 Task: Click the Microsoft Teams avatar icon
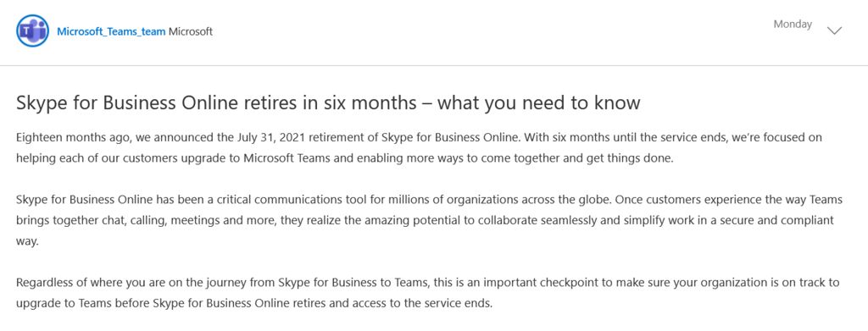point(33,31)
